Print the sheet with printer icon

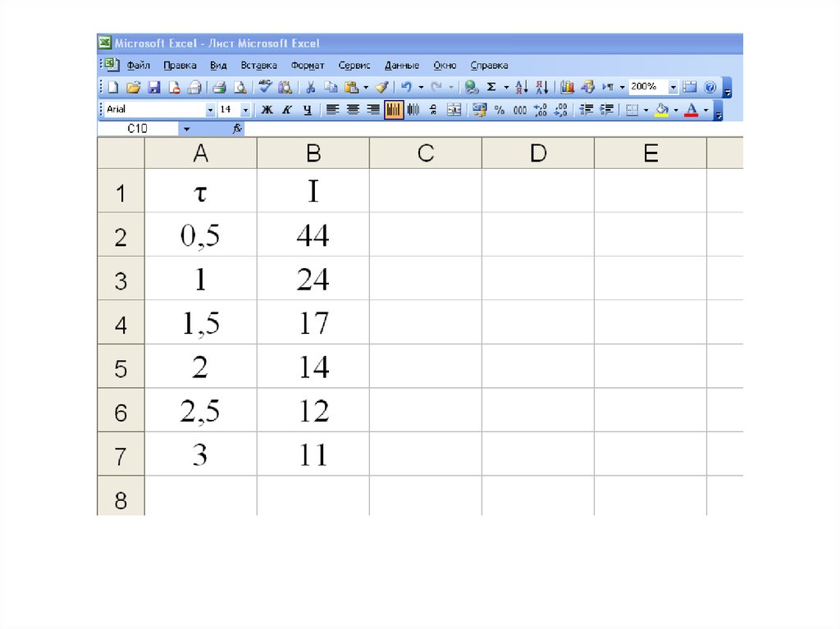(219, 87)
